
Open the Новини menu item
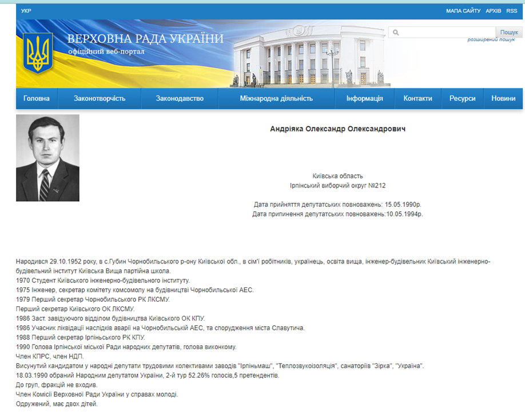click(x=503, y=98)
